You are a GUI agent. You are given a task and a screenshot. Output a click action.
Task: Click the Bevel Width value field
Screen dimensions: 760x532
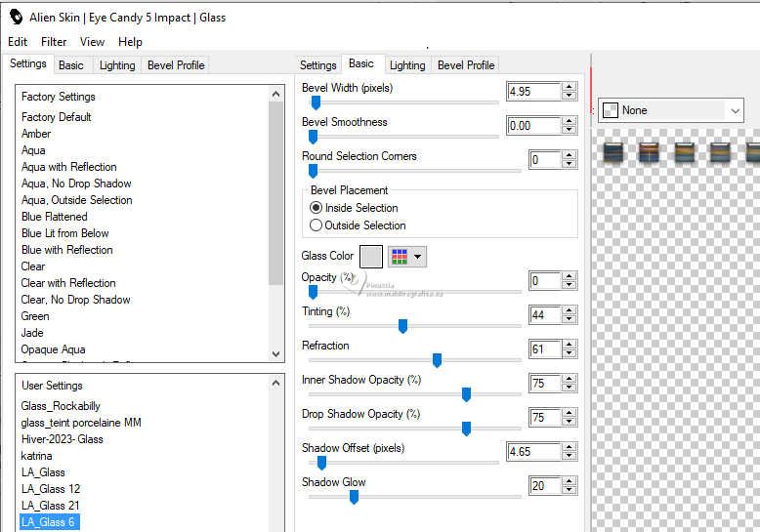point(533,91)
